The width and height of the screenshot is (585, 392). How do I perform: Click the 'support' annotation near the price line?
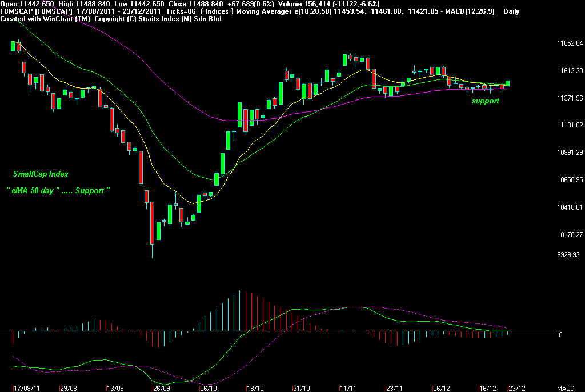pyautogui.click(x=486, y=101)
